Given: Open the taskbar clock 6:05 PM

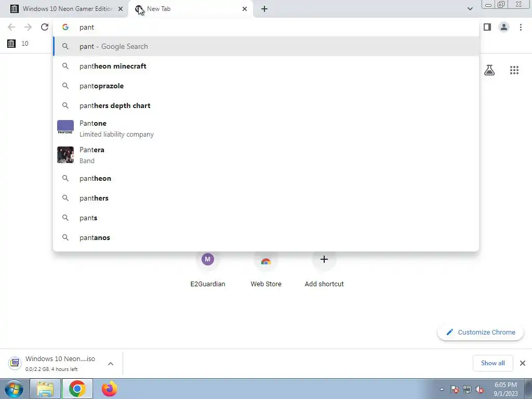Looking at the screenshot, I should point(506,389).
